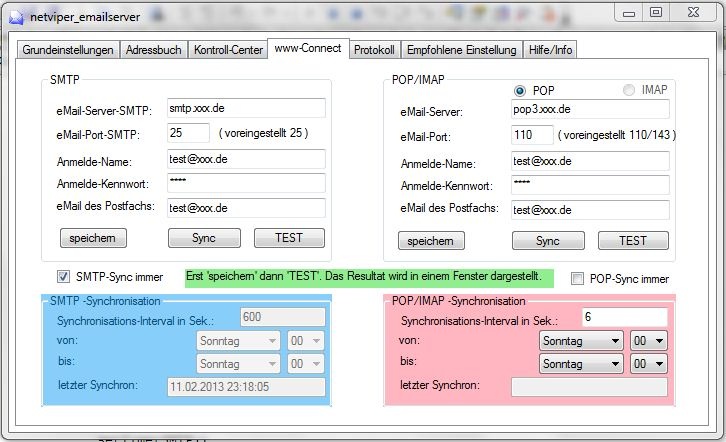Maximize the netviper_emailserver window
The image size is (726, 442).
(656, 12)
